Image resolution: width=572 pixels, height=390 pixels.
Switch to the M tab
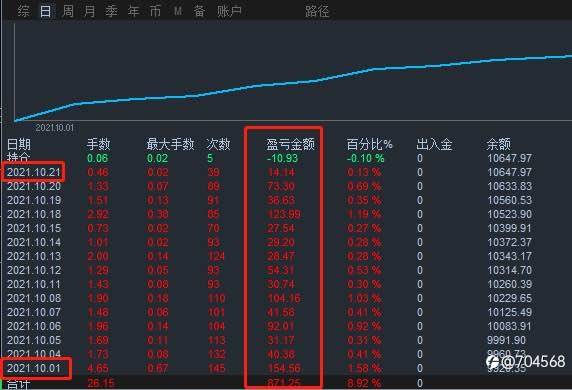click(x=178, y=11)
